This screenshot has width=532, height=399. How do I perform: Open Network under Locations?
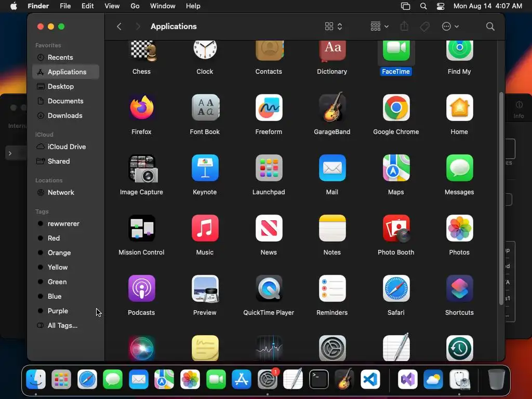tap(66, 192)
